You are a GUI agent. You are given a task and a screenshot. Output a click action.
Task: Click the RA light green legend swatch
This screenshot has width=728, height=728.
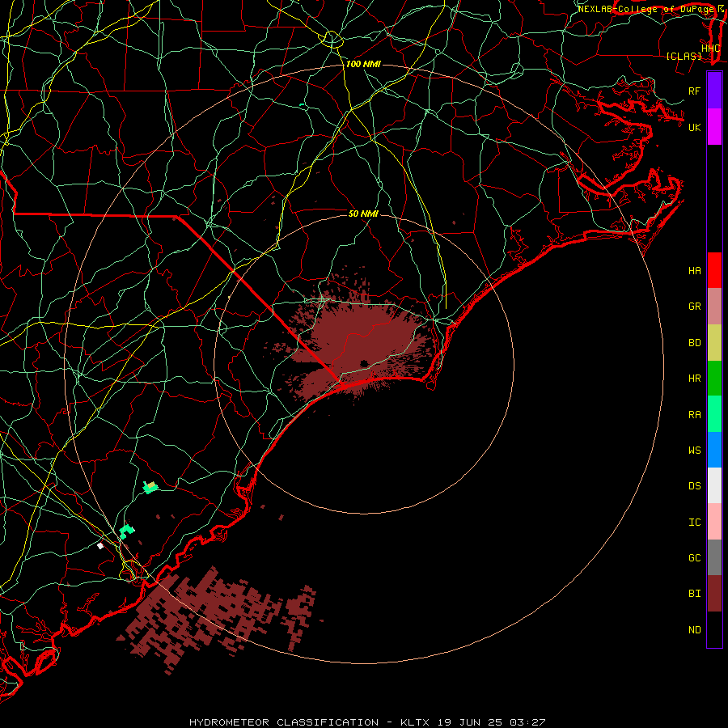pyautogui.click(x=714, y=414)
